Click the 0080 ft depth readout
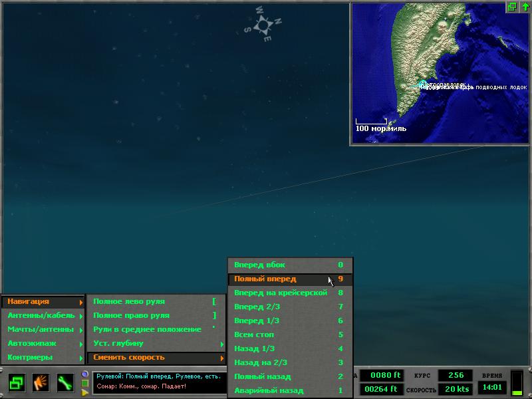Image resolution: width=532 pixels, height=399 pixels. [382, 375]
